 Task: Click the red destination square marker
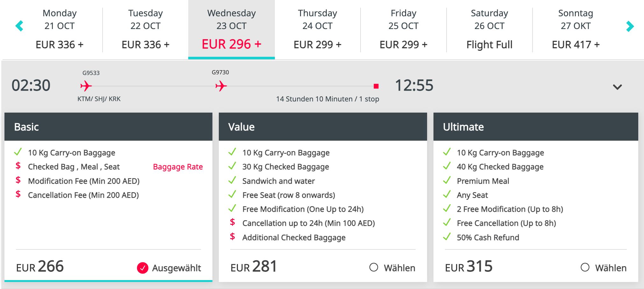tap(376, 86)
